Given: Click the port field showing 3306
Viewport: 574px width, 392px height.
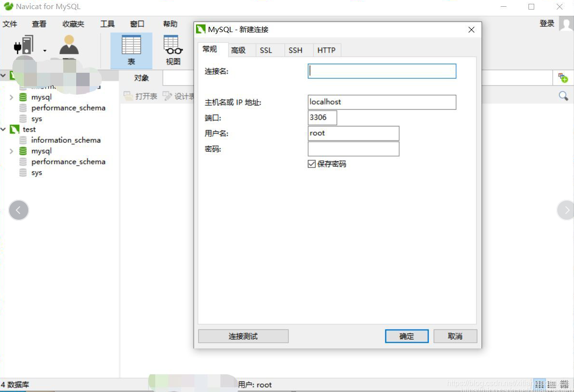Looking at the screenshot, I should coord(322,118).
